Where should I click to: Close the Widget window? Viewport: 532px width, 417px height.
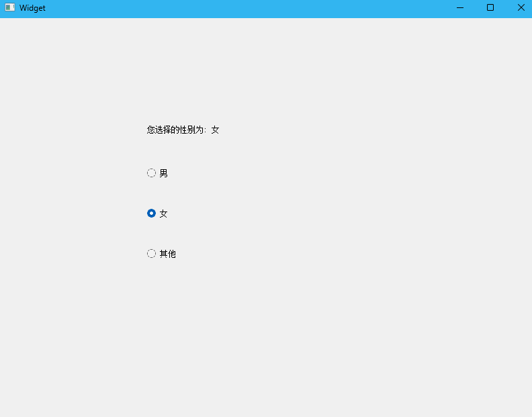coord(521,8)
